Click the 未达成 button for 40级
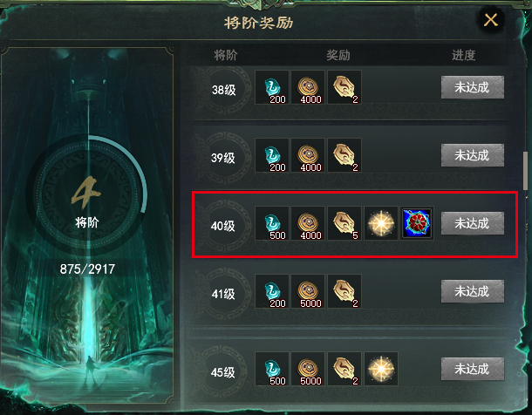 coord(473,223)
